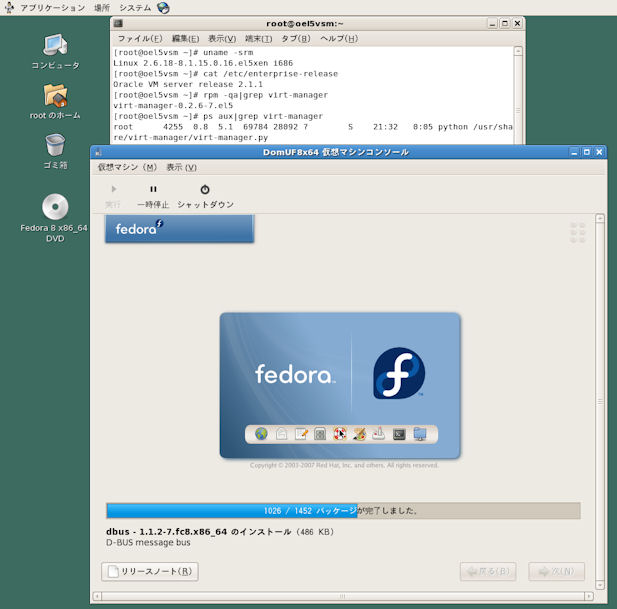
Task: Click the リリースノート(R) button
Action: coord(150,571)
